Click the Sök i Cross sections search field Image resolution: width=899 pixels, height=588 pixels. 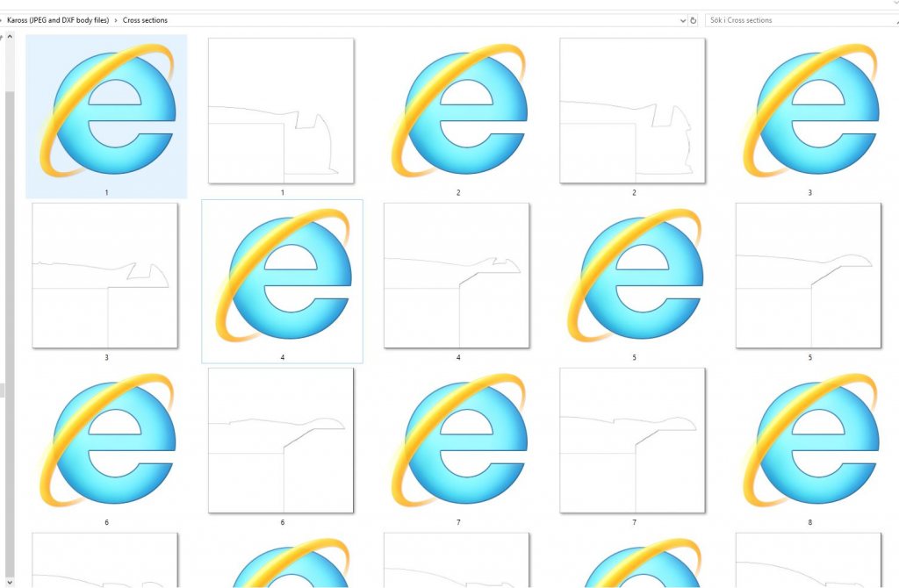[x=802, y=20]
